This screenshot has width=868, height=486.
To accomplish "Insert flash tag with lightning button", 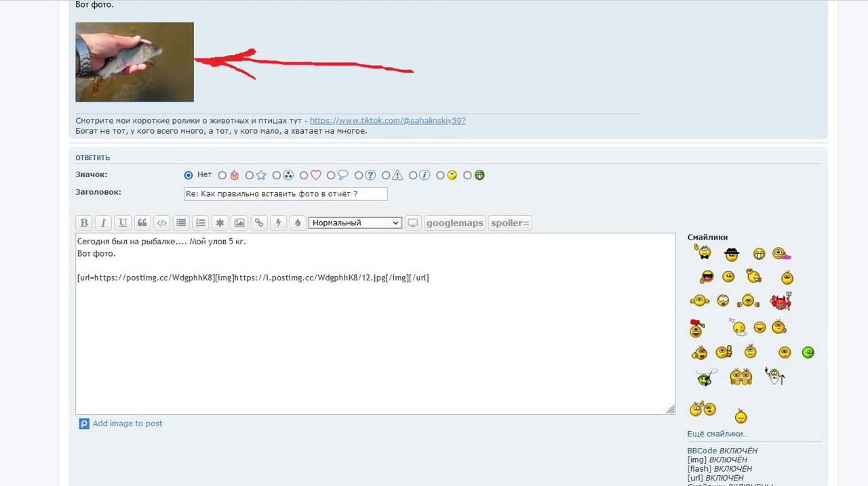I will coord(278,223).
